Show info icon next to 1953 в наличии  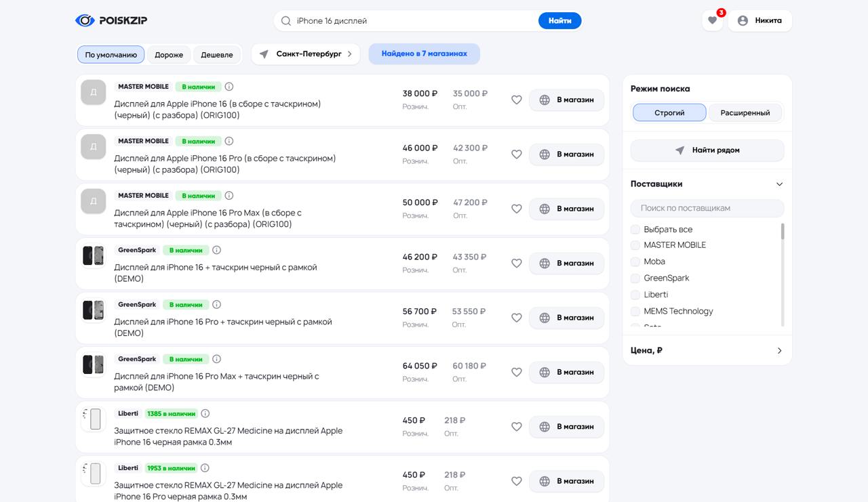pyautogui.click(x=205, y=467)
